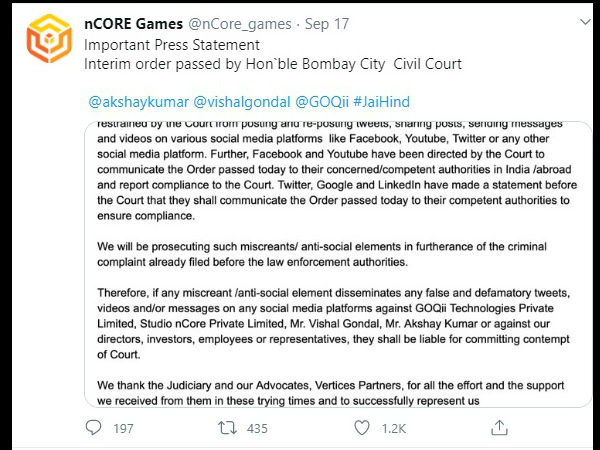Click the nCORE Games profile avatar
The image size is (600, 450).
tap(49, 38)
